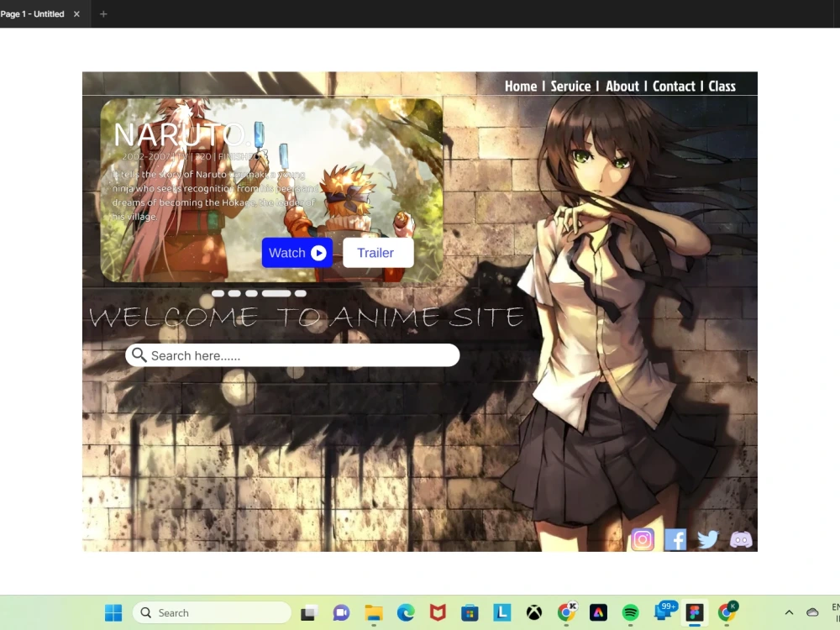The image size is (840, 630).
Task: Open the Xbox app in the taskbar
Action: pos(533,612)
